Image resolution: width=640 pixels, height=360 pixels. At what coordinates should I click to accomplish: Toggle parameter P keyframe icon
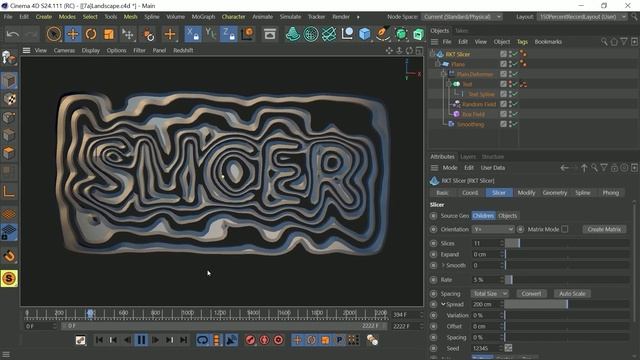point(339,340)
